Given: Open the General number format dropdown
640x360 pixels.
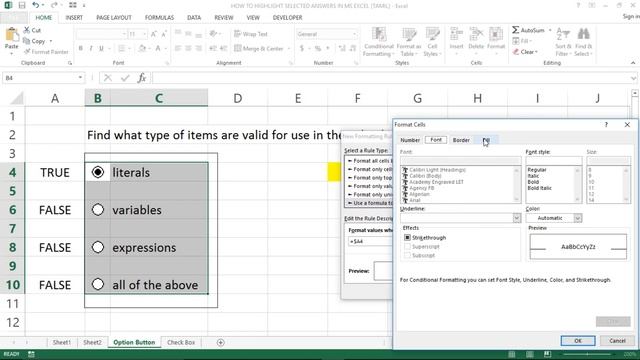Looking at the screenshot, I should coord(354,34).
